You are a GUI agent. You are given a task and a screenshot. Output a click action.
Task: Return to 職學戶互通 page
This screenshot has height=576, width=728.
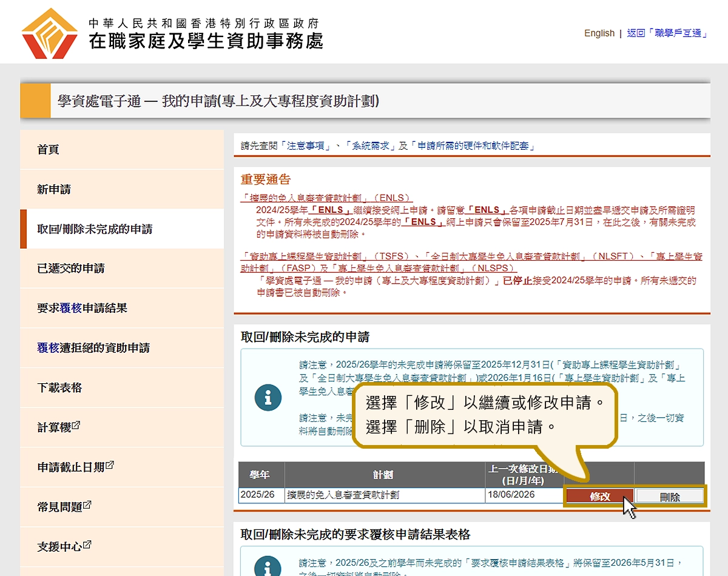point(667,33)
